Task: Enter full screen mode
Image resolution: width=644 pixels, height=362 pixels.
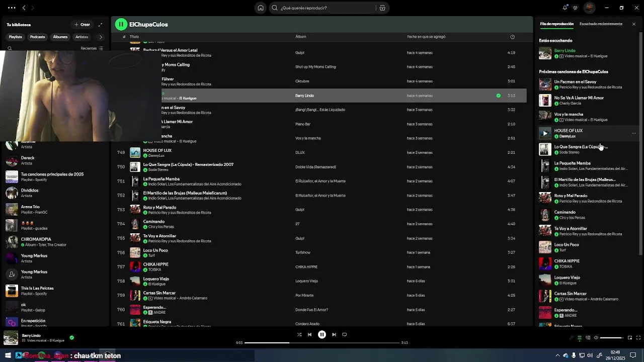Action: [x=638, y=338]
